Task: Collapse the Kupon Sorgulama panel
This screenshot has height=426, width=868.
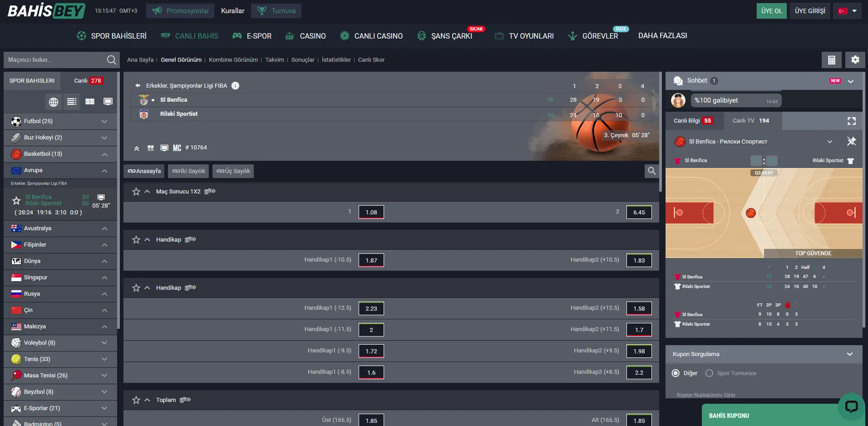Action: [x=850, y=354]
